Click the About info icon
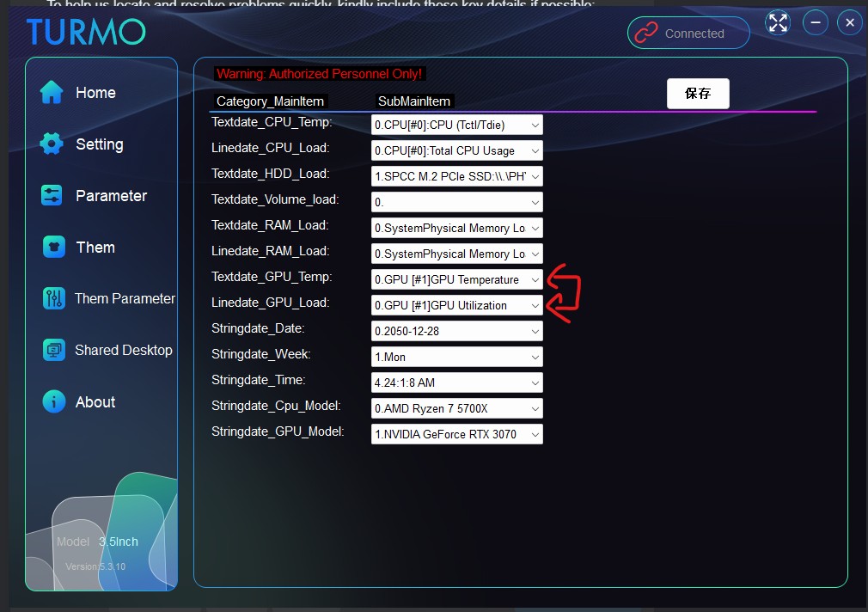The height and width of the screenshot is (612, 868). pos(53,402)
